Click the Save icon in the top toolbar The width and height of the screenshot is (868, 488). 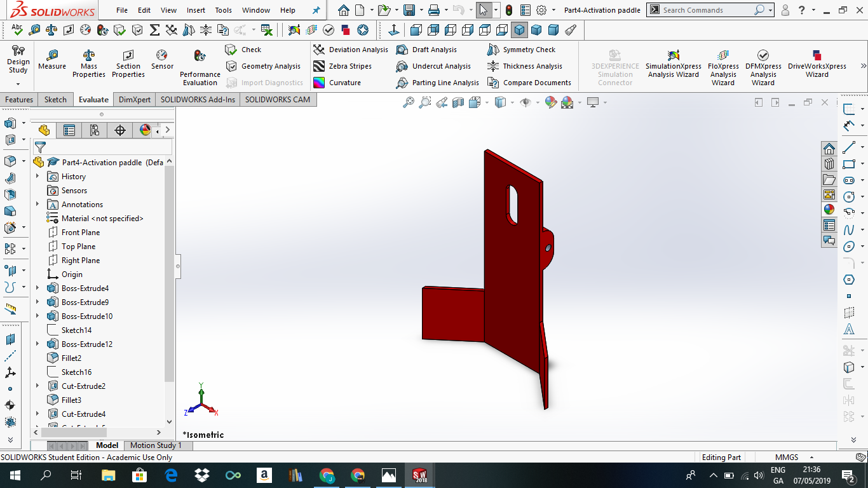point(409,10)
